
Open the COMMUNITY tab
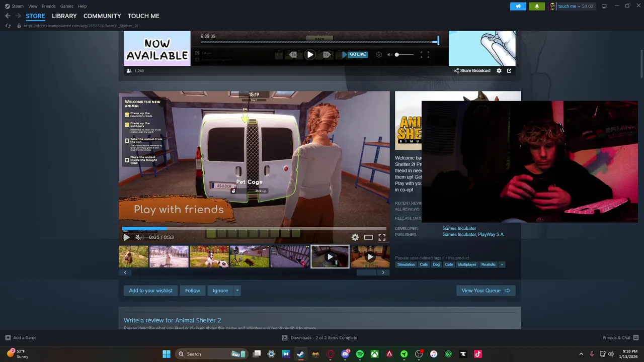click(102, 16)
